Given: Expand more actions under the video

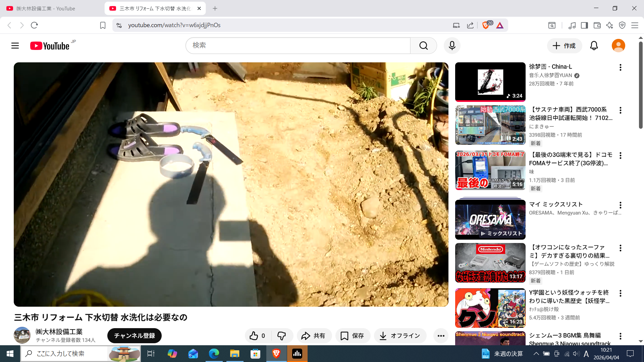Looking at the screenshot, I should (441, 336).
